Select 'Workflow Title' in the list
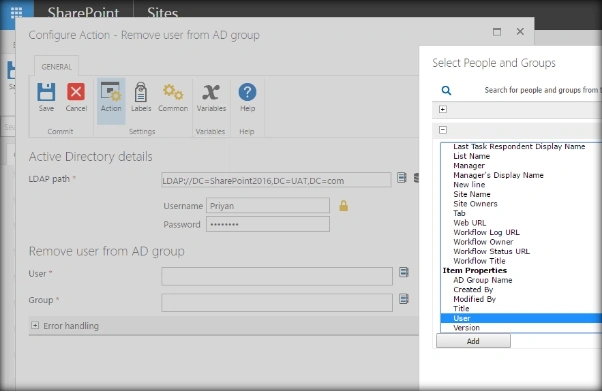This screenshot has width=602, height=392. [x=479, y=261]
